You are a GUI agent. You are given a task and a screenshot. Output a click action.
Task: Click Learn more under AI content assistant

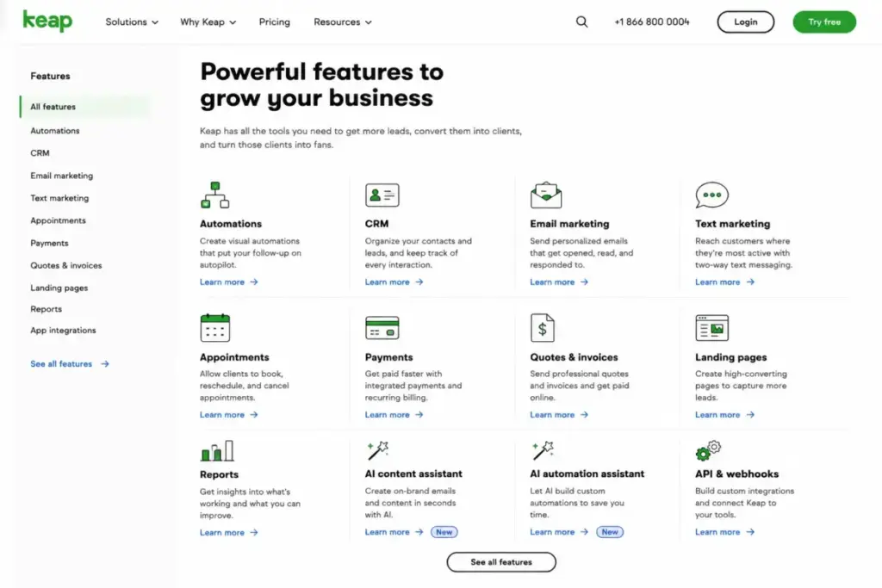tap(387, 532)
